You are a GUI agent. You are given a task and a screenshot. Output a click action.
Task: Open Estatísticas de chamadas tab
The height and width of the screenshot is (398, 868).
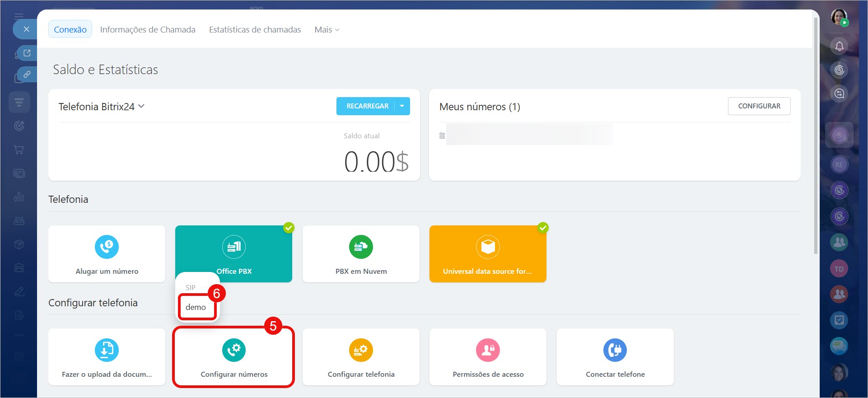click(x=255, y=30)
